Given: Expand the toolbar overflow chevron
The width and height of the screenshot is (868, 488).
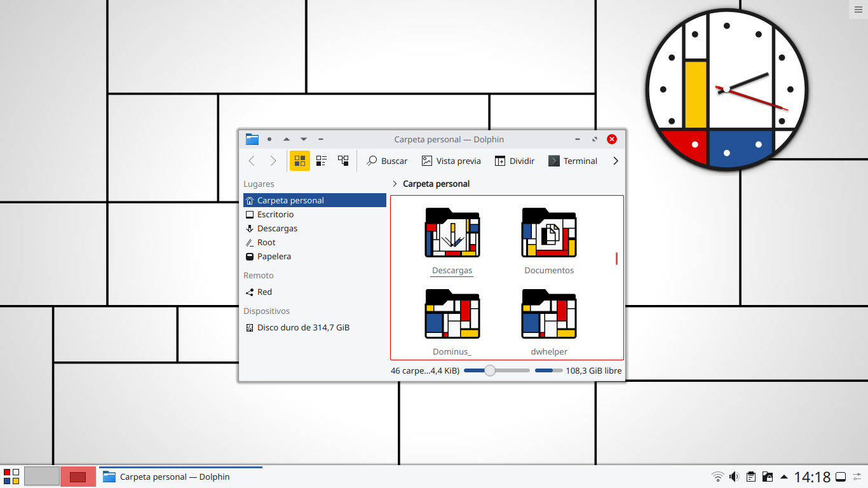Looking at the screenshot, I should (x=615, y=161).
